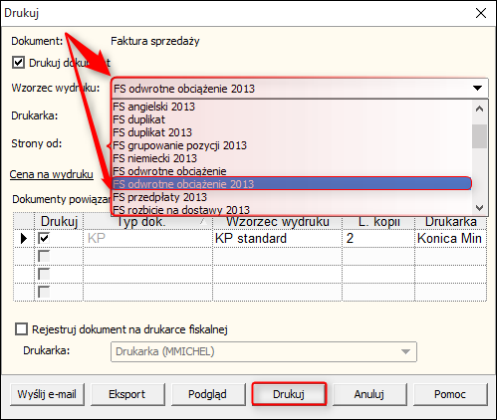Click the Wyślij e-mail button
Image resolution: width=497 pixels, height=420 pixels.
[x=47, y=394]
